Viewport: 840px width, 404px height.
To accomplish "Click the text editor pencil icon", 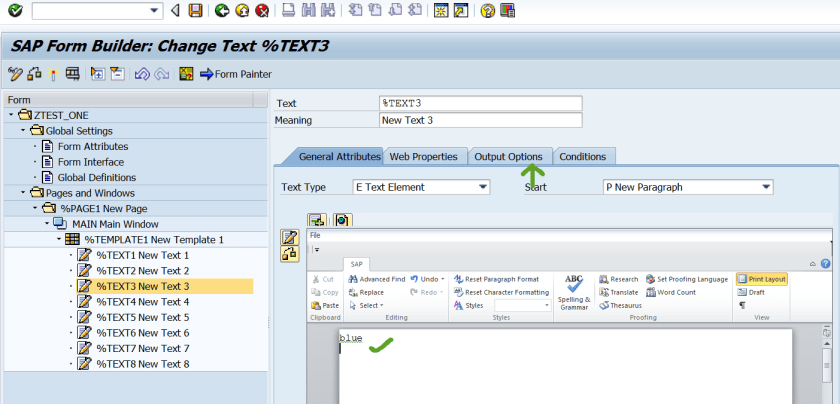I will 290,237.
